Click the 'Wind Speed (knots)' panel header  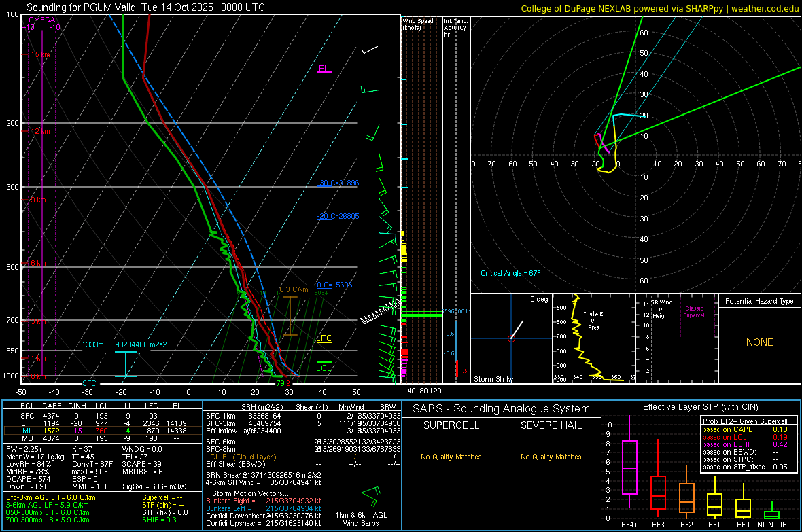(x=418, y=24)
